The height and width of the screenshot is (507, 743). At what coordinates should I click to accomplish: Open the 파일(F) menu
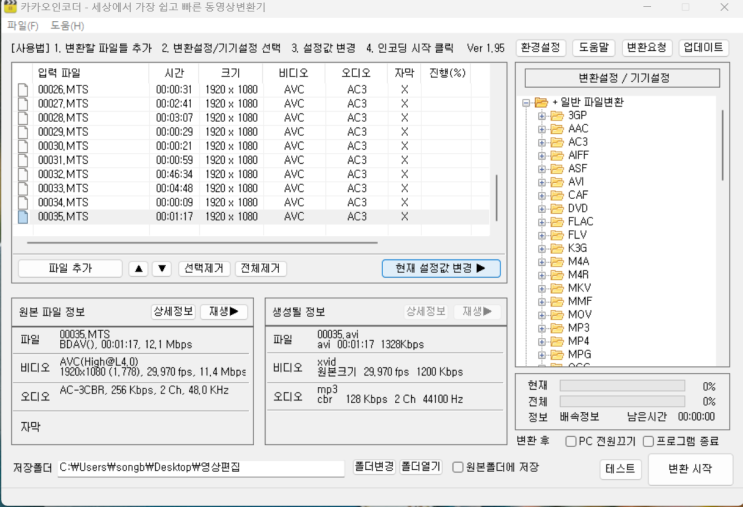[x=23, y=26]
